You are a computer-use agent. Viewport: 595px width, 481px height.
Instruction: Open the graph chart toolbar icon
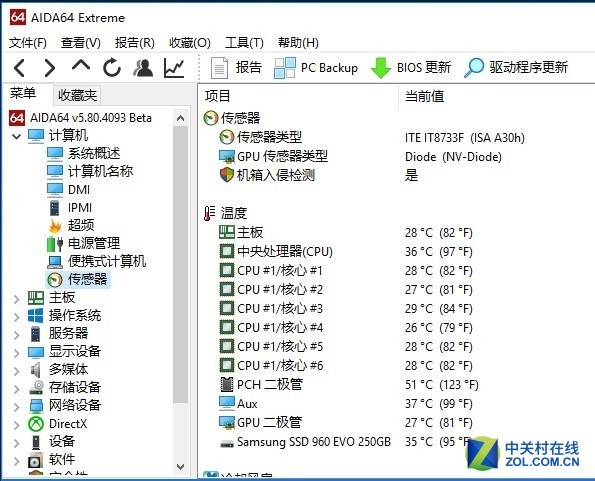(174, 68)
